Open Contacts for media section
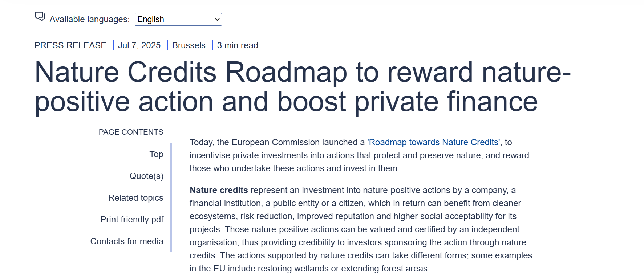The height and width of the screenshot is (274, 644). tap(127, 241)
